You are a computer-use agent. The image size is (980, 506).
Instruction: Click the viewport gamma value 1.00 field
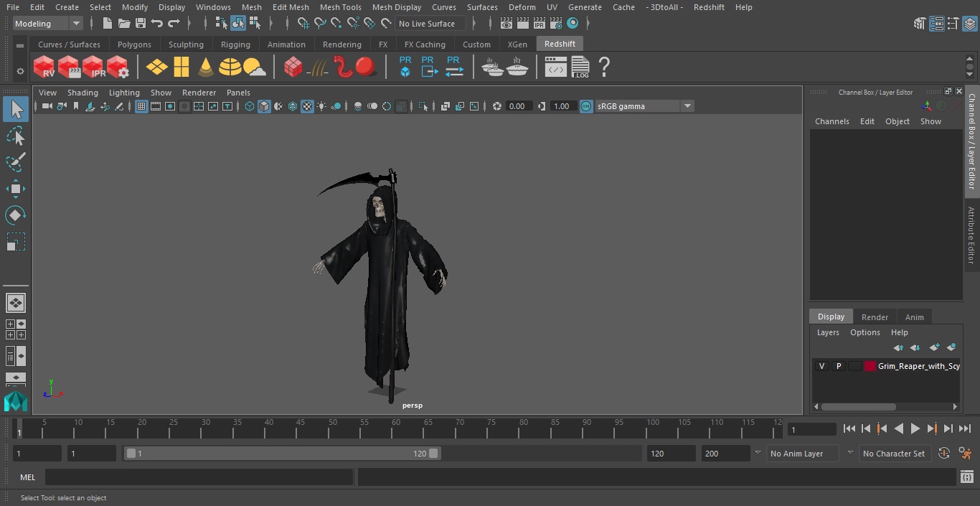click(562, 106)
